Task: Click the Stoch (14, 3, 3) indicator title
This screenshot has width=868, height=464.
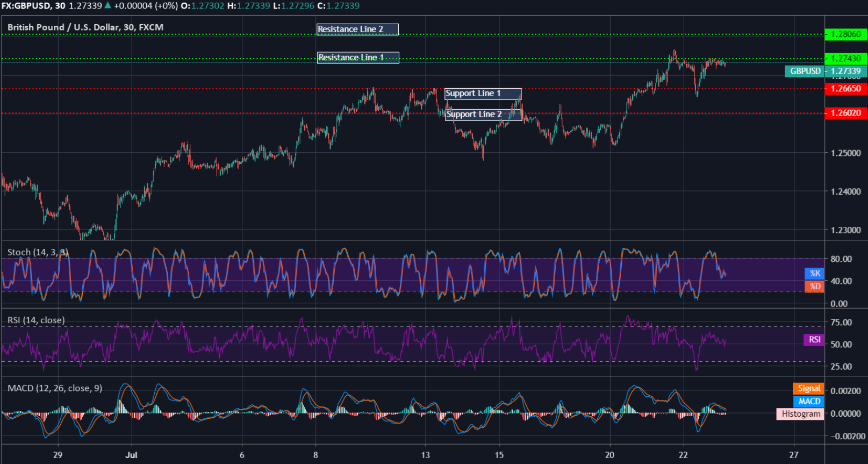Action: click(38, 252)
